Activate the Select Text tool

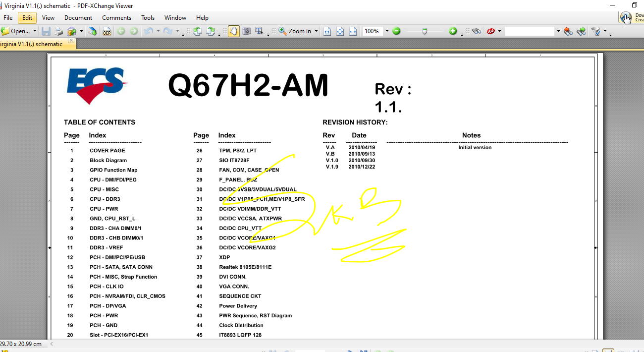[x=259, y=31]
